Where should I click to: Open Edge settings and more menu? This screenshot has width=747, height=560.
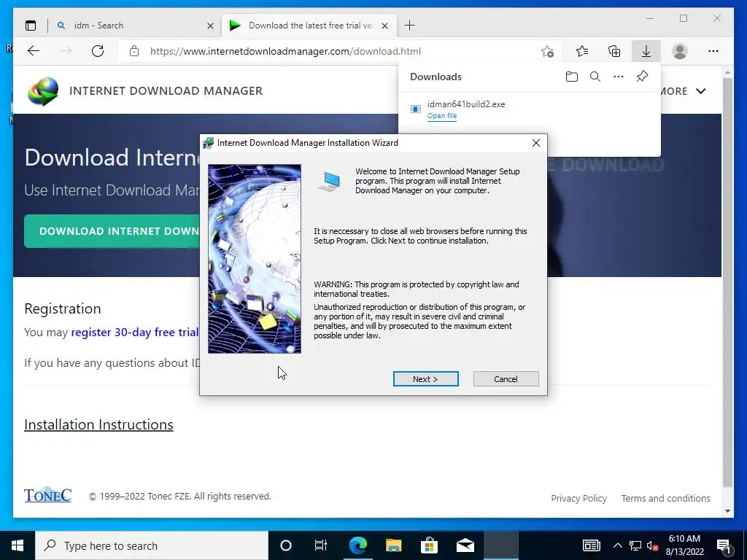pyautogui.click(x=713, y=51)
